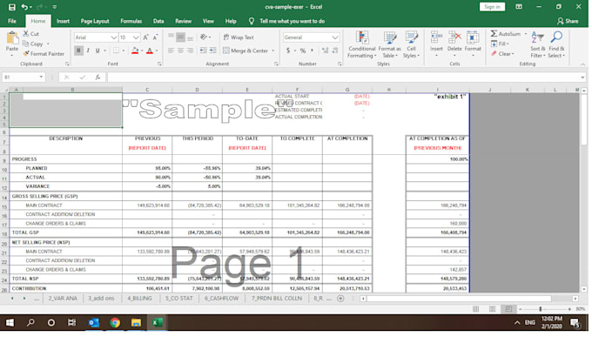Open the Arial font name dropdown
The image size is (592, 364).
point(114,37)
